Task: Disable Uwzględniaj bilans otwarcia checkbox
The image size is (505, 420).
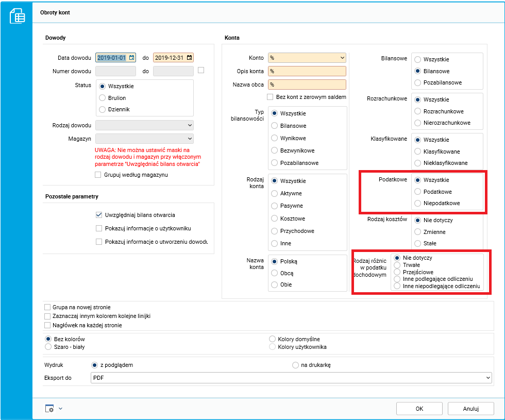Action: (99, 215)
